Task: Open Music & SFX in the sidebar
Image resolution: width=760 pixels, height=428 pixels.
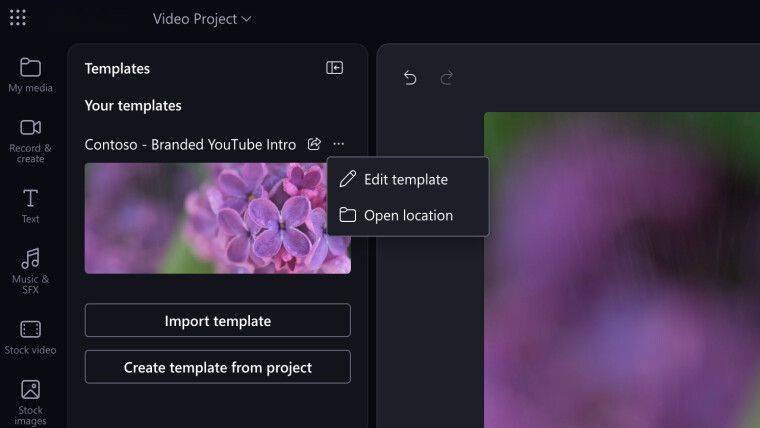Action: pyautogui.click(x=30, y=271)
